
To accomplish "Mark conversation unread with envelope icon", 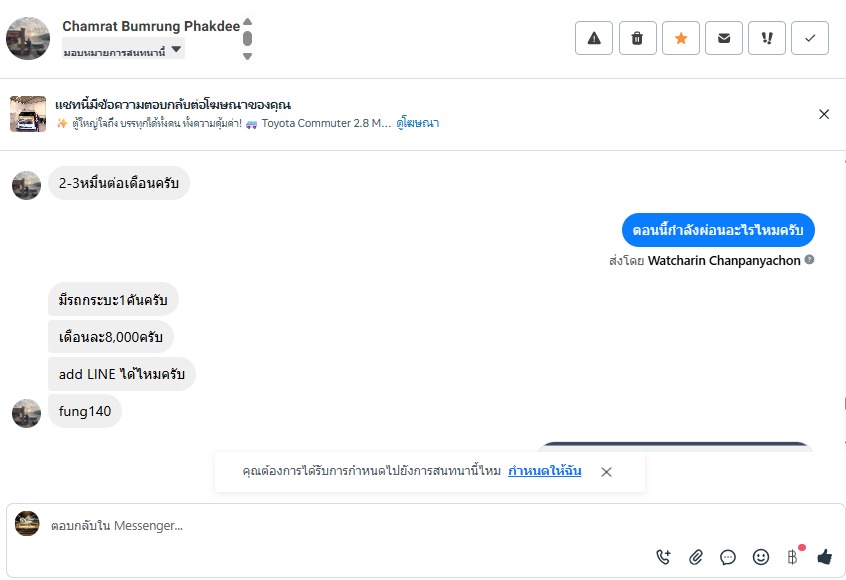I will click(724, 38).
